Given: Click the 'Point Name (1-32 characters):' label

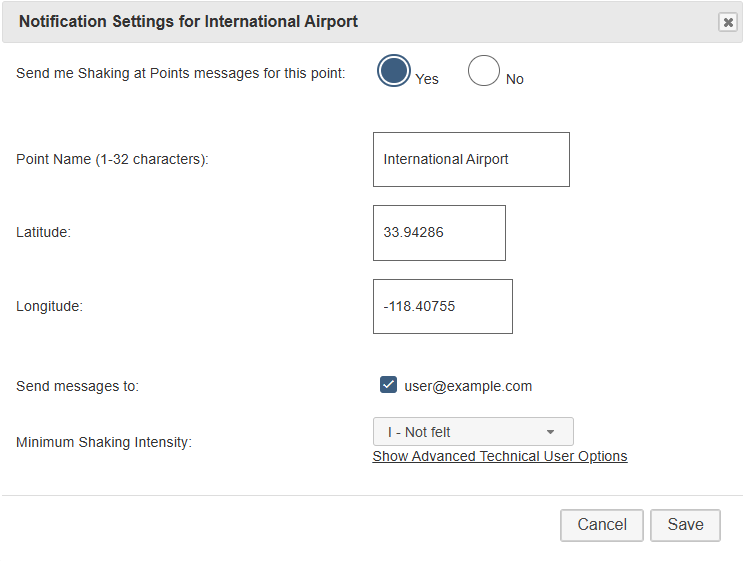Looking at the screenshot, I should (112, 159).
